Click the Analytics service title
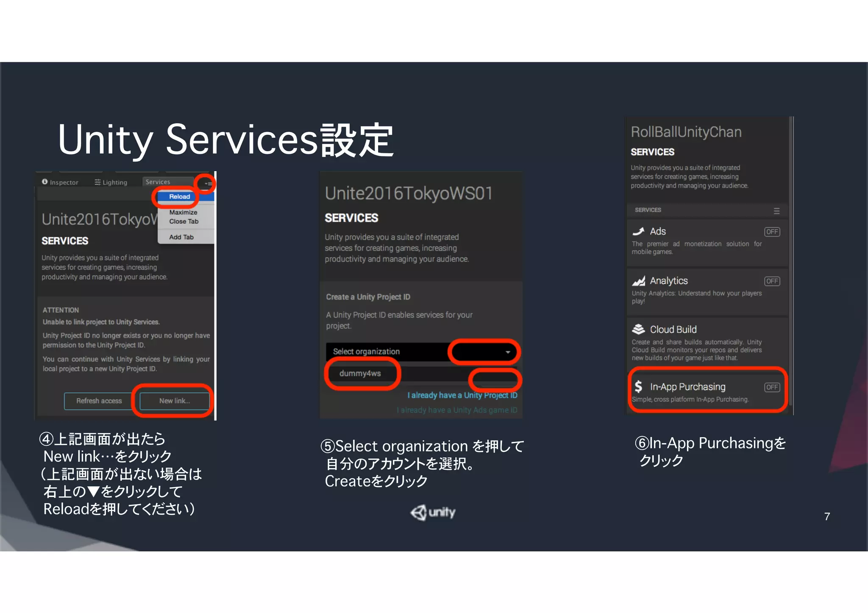 (x=669, y=281)
